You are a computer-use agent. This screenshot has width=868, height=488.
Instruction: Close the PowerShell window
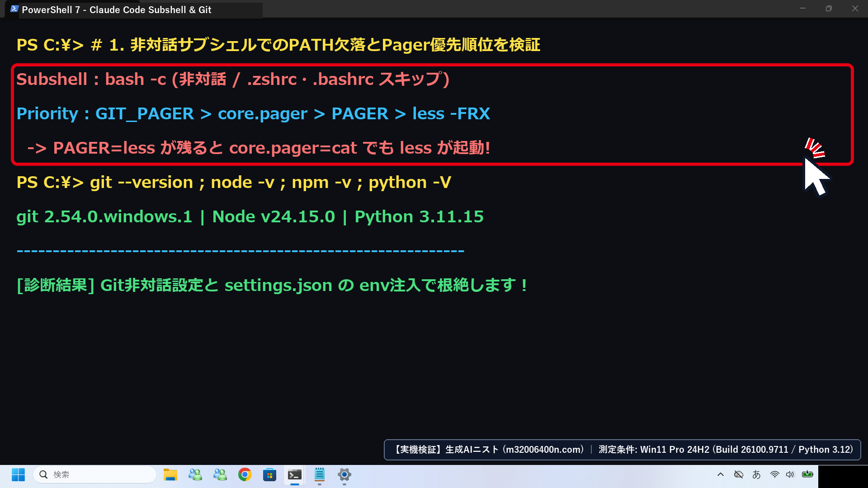click(x=855, y=9)
